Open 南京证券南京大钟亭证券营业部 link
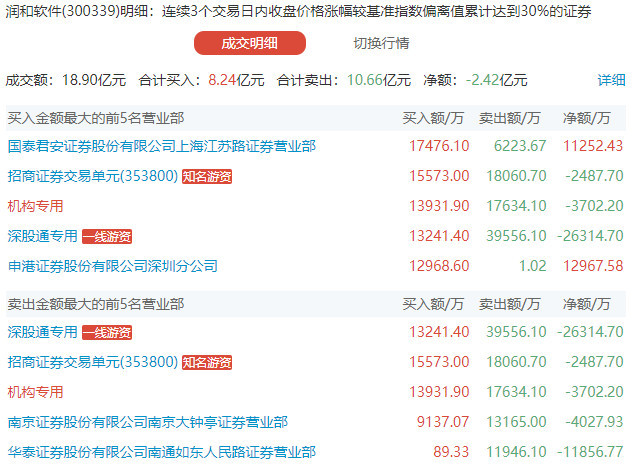Screen dimensions: 632x470 [x=148, y=422]
